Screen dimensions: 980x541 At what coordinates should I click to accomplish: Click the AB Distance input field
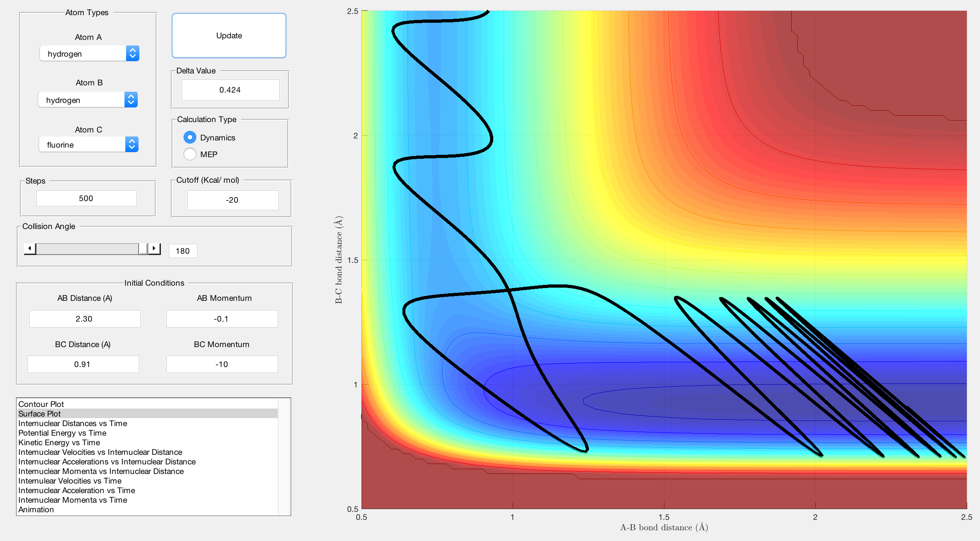(85, 319)
